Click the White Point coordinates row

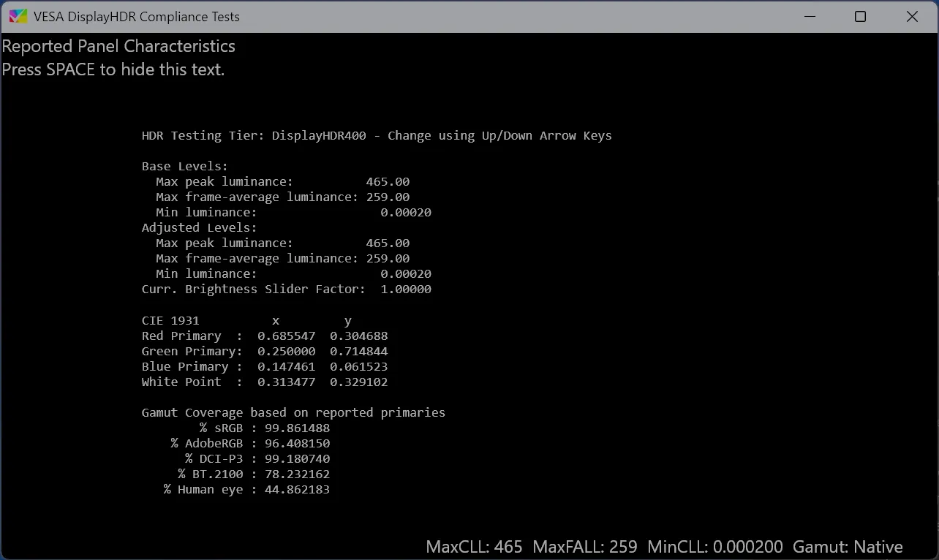click(265, 382)
